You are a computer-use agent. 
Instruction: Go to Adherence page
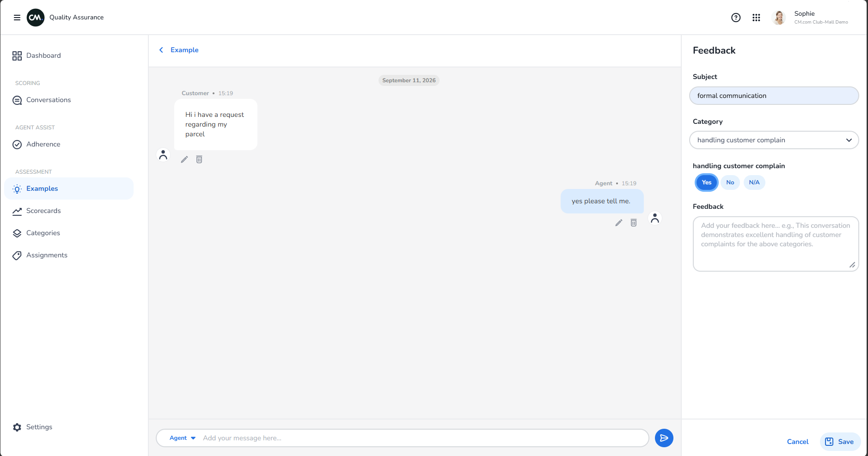(x=69, y=144)
